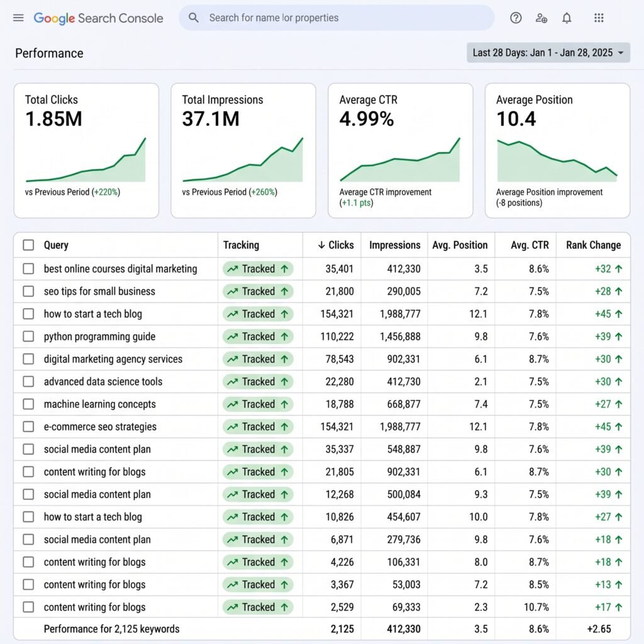
Task: Click the 1,456,888 impressions value
Action: [x=400, y=336]
